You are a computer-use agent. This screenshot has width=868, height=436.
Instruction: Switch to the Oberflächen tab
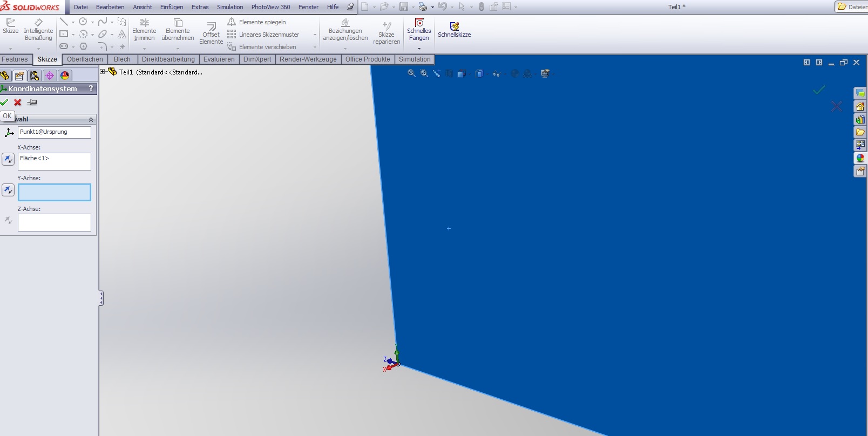(85, 59)
